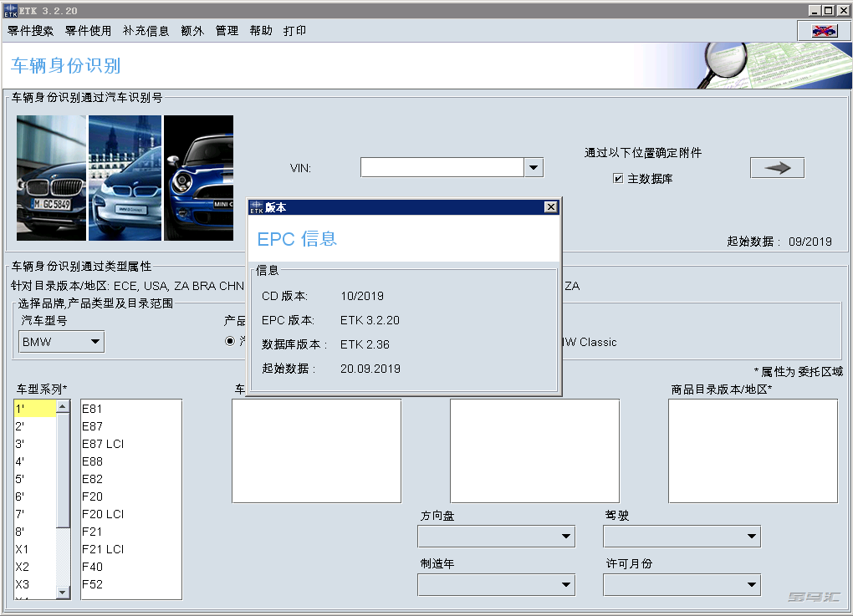
Task: Click the down arrow of the series list scrollbar
Action: click(x=63, y=593)
